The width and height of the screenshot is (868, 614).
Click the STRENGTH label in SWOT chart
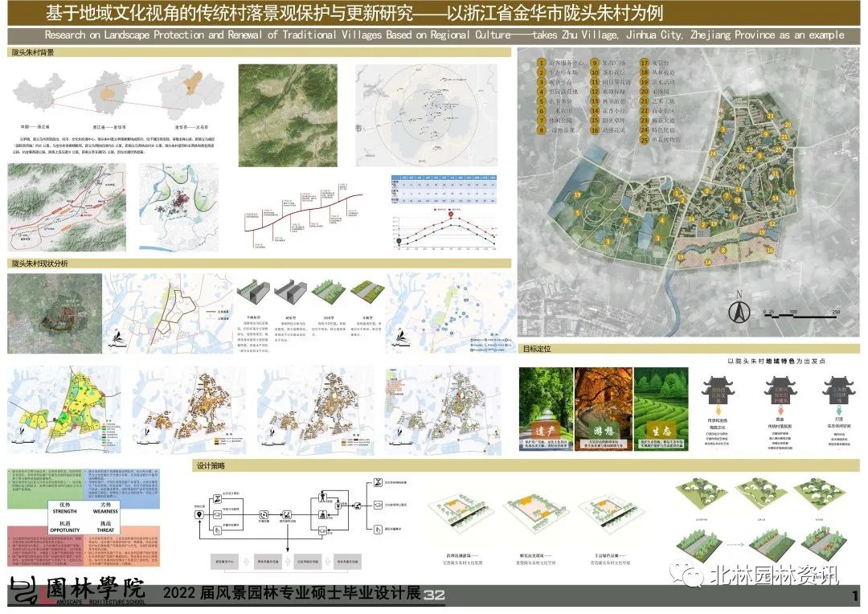click(65, 512)
